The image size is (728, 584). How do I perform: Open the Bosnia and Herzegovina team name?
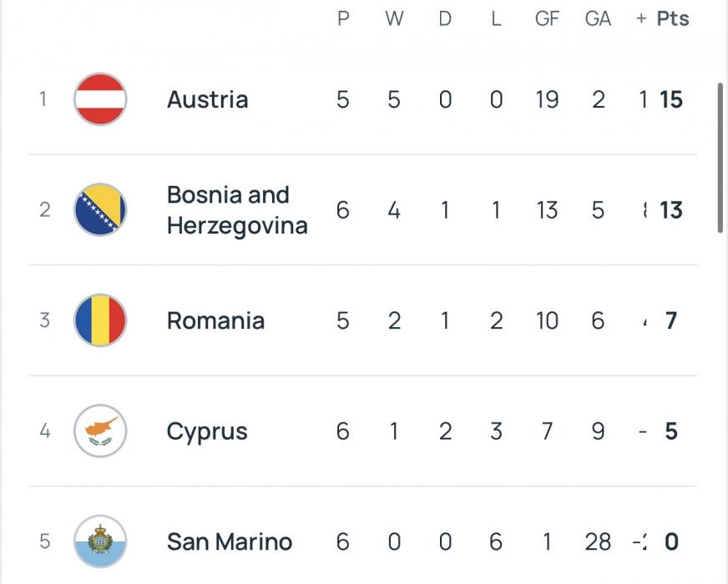coord(237,209)
